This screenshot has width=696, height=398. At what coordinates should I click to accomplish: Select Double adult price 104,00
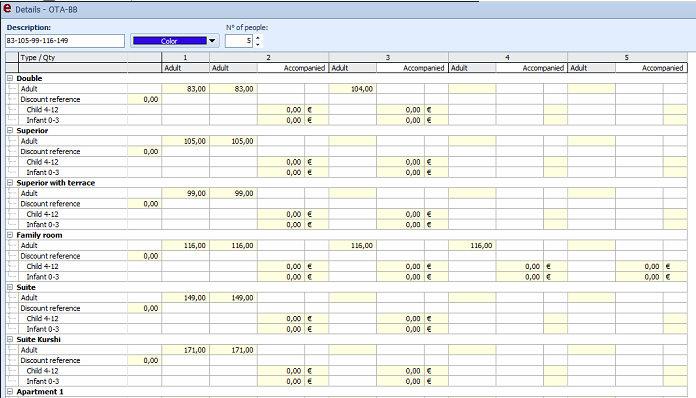pyautogui.click(x=352, y=89)
